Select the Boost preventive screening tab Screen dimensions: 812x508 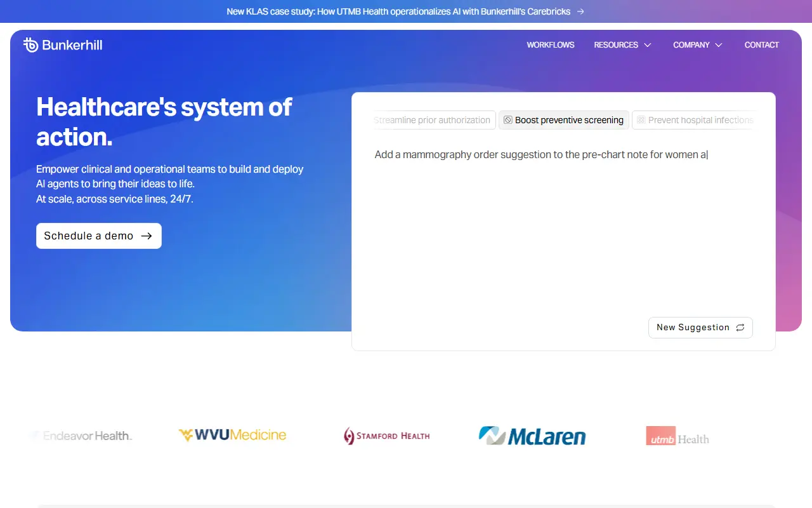click(x=564, y=120)
